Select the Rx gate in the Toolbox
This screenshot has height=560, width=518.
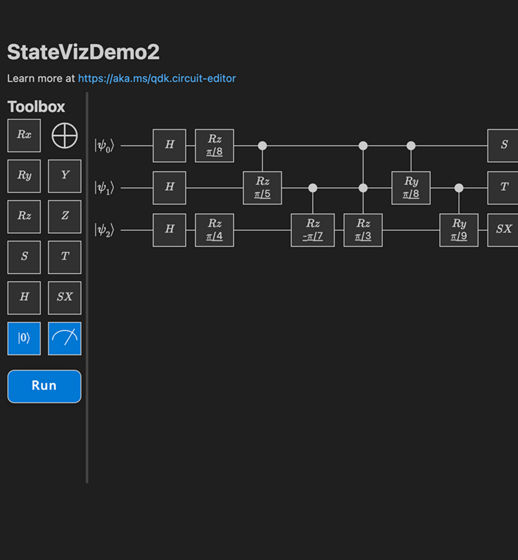pos(24,135)
